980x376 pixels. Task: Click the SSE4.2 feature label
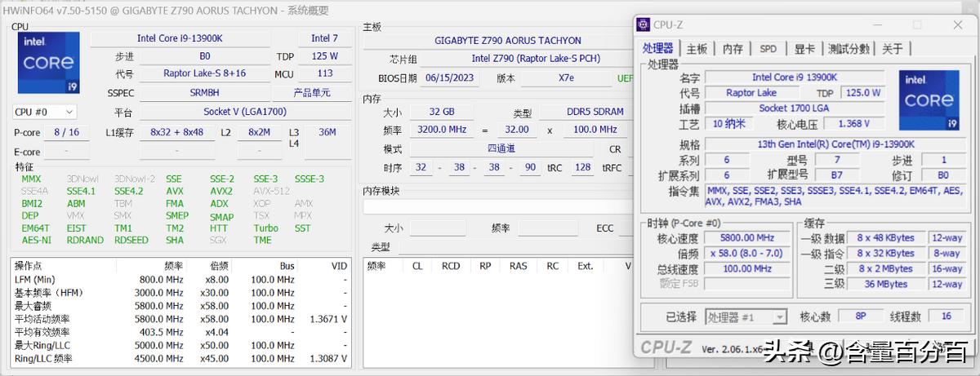pos(128,192)
